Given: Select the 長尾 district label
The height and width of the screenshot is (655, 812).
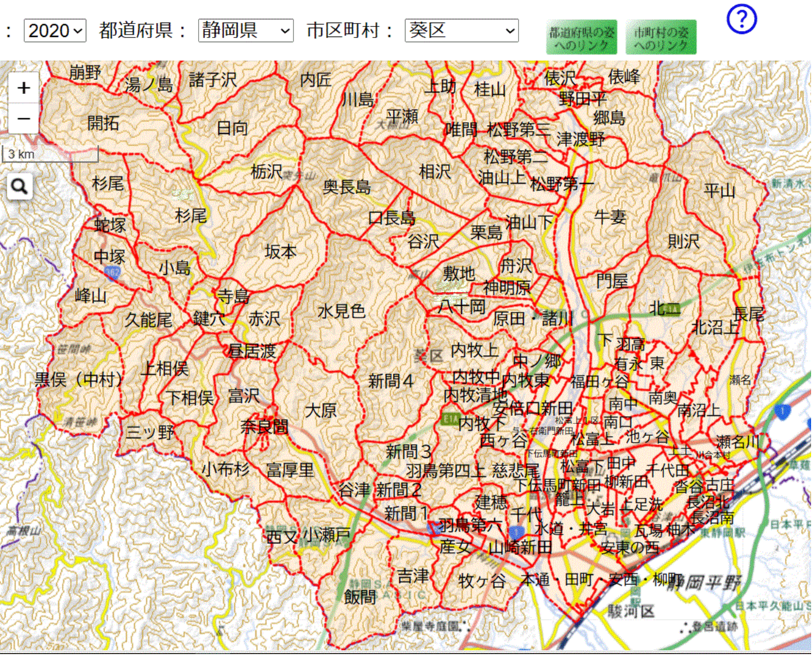Looking at the screenshot, I should pyautogui.click(x=749, y=314).
